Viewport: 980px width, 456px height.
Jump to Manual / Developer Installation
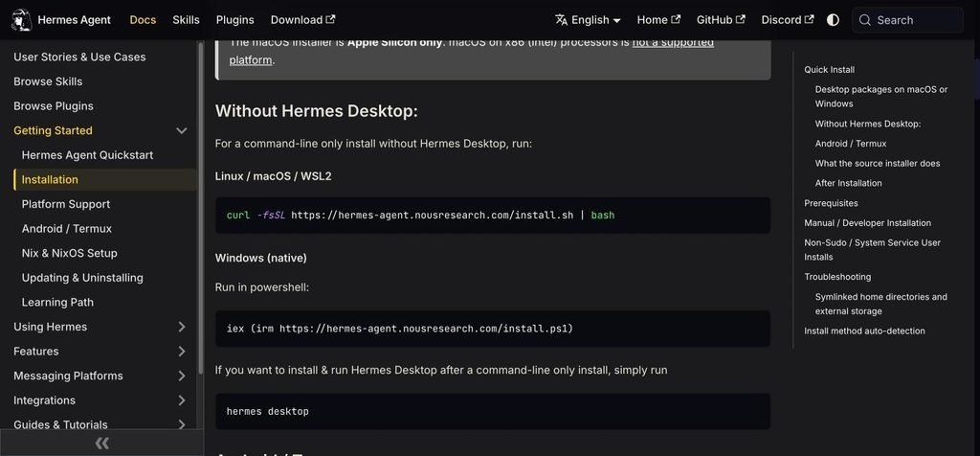(x=867, y=223)
